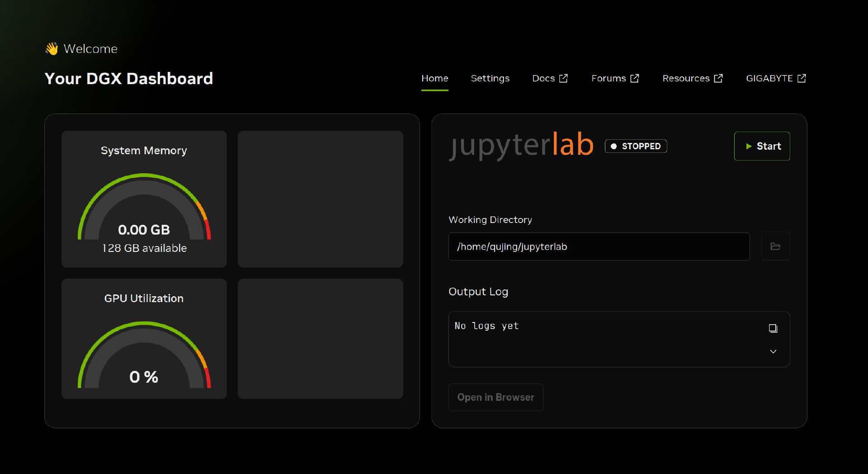Viewport: 868px width, 474px height.
Task: Click the GPU Utilization gauge
Action: [144, 355]
